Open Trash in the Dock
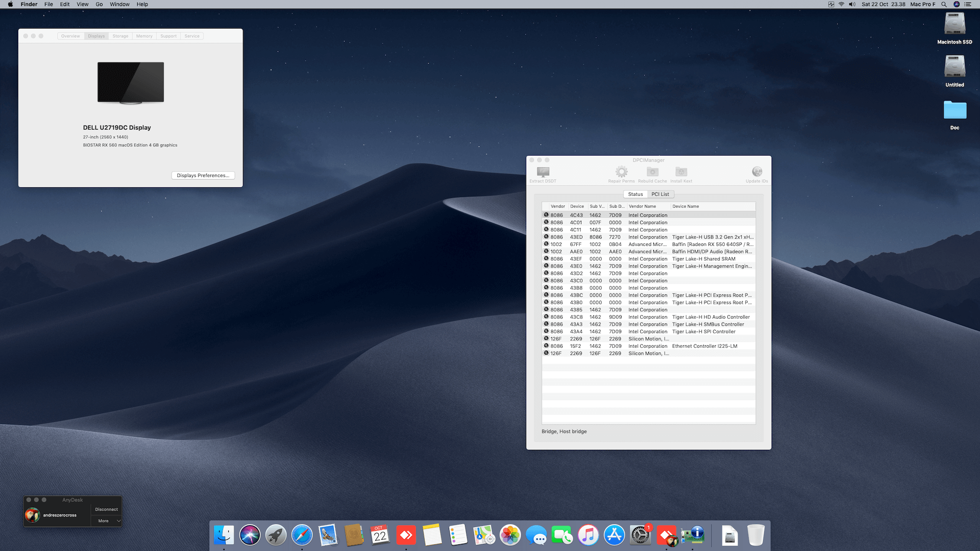 755,535
